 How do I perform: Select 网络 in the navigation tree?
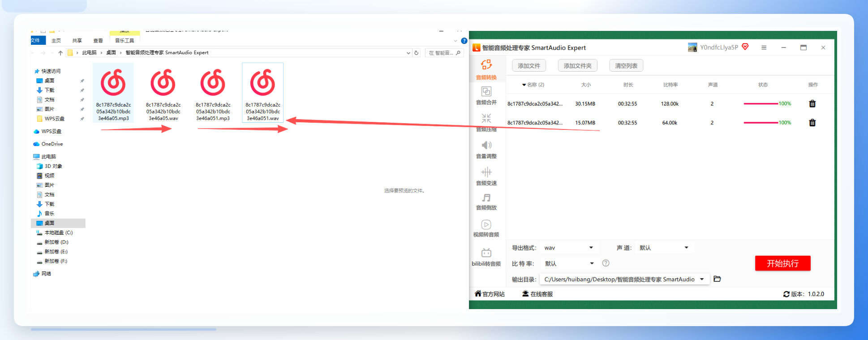tap(43, 274)
